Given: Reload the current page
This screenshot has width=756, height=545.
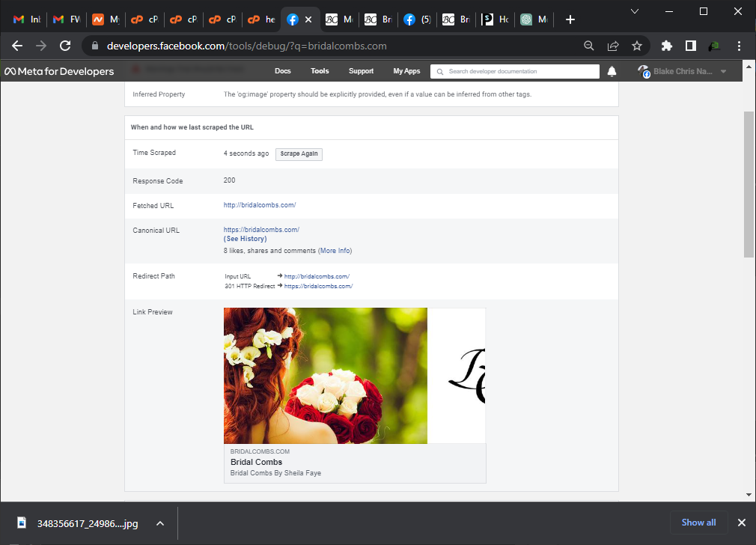Looking at the screenshot, I should pyautogui.click(x=65, y=46).
